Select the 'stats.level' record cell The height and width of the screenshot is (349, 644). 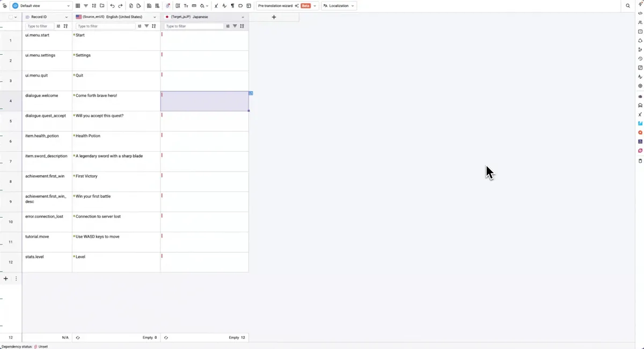[47, 262]
